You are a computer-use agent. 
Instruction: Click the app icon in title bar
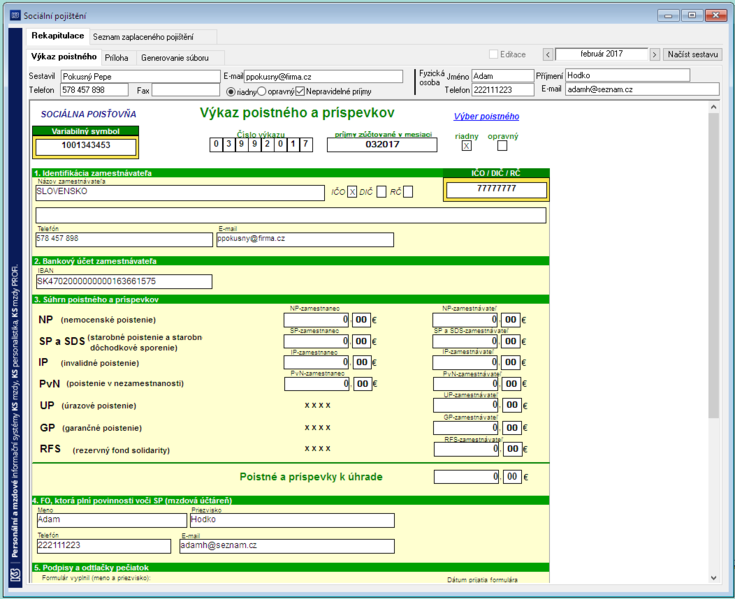[x=15, y=15]
